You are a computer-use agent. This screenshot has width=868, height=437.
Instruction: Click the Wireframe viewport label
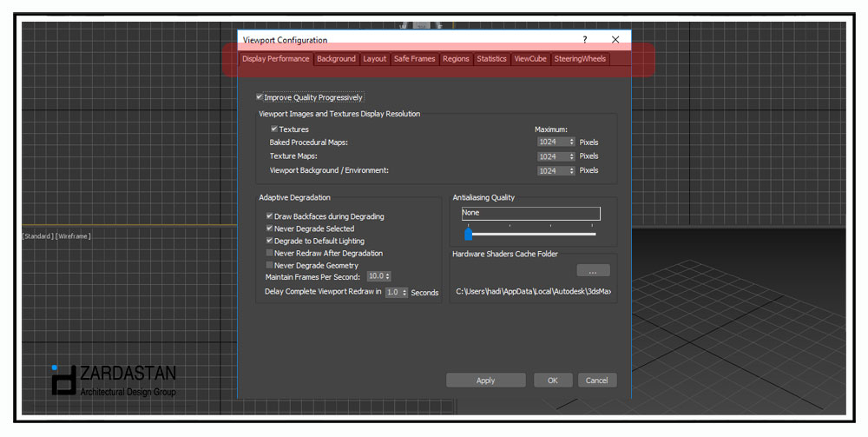click(x=74, y=236)
